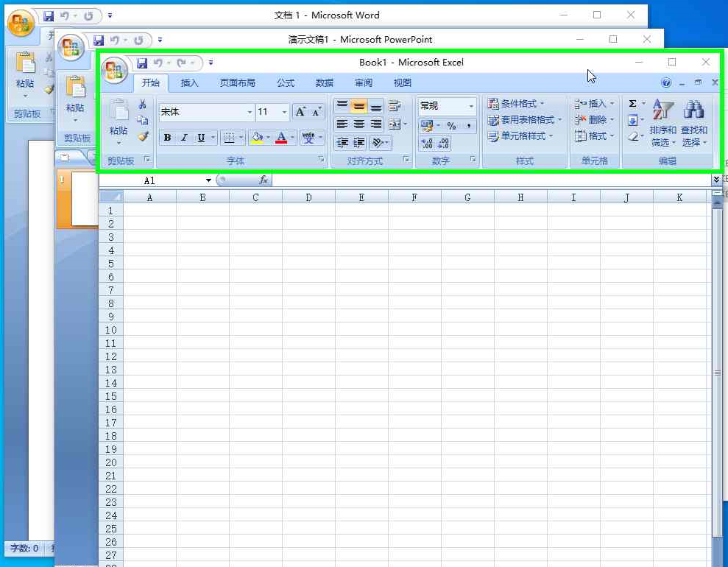Open customize quick access toolbar dropdown in Excel
The width and height of the screenshot is (728, 567).
211,63
